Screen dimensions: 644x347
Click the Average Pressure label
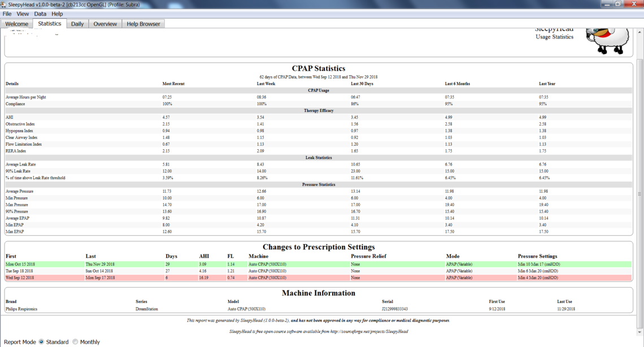point(19,192)
